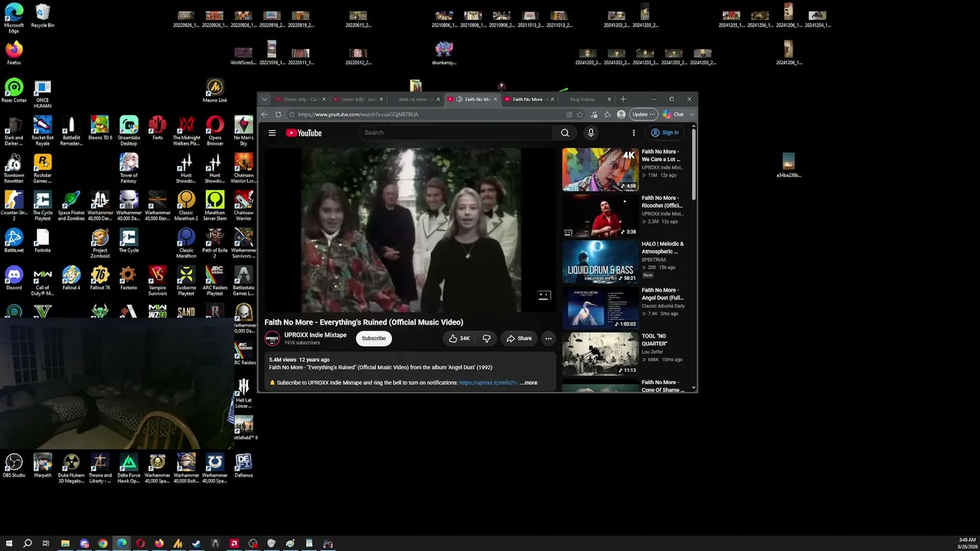Select the Battle.net desktop icon
This screenshot has width=980, height=551.
pyautogui.click(x=14, y=240)
